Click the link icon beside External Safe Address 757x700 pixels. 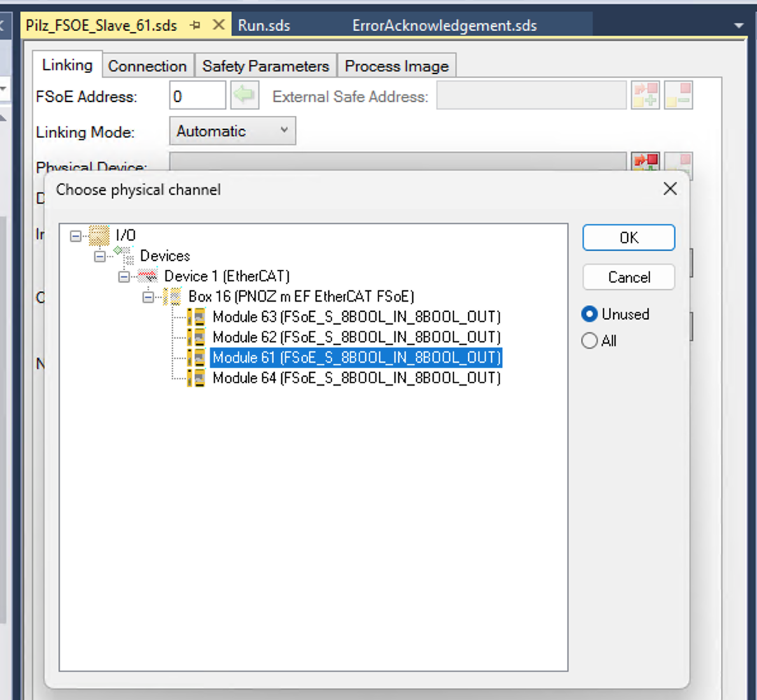pyautogui.click(x=646, y=95)
